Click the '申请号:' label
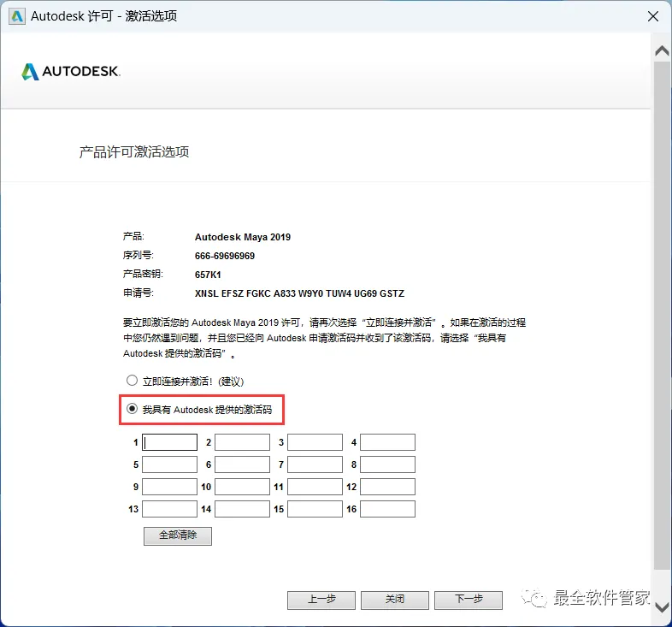The image size is (672, 627). (139, 293)
